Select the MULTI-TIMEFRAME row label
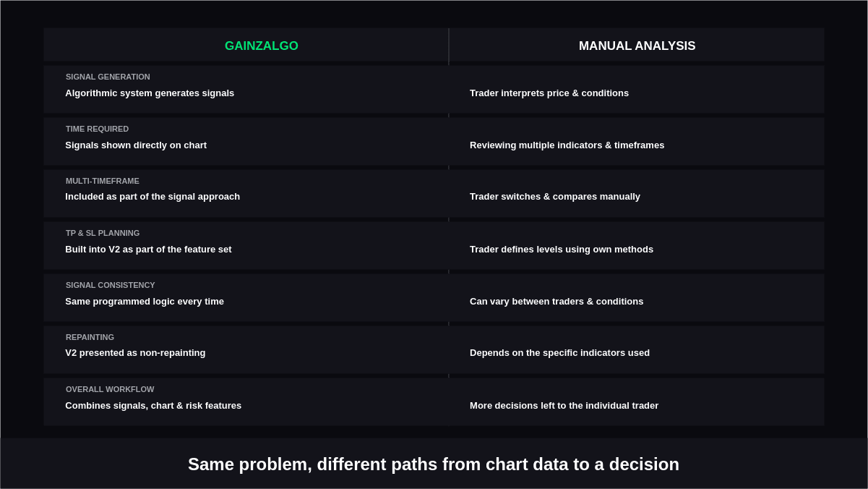 click(x=103, y=181)
